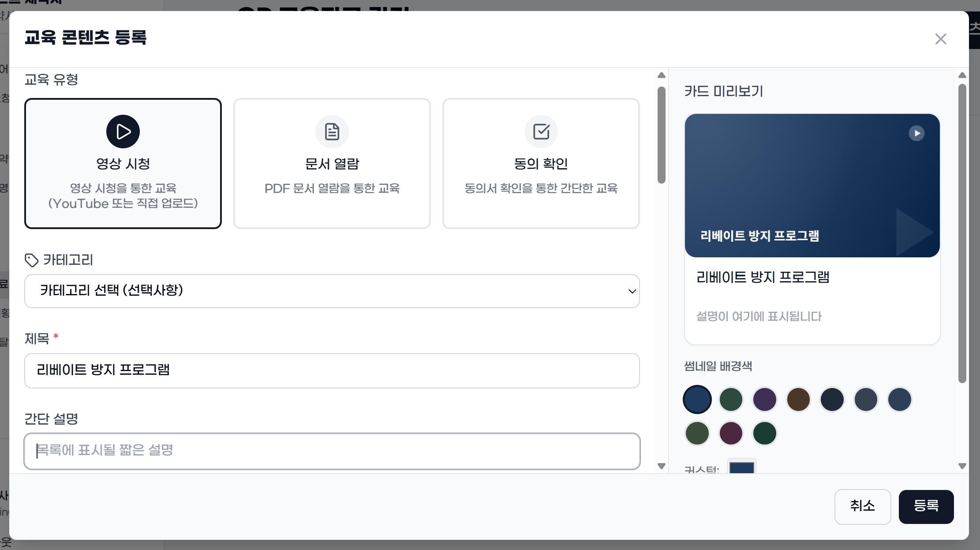Close the 교육 콘텐츠 등록 dialog

[941, 39]
